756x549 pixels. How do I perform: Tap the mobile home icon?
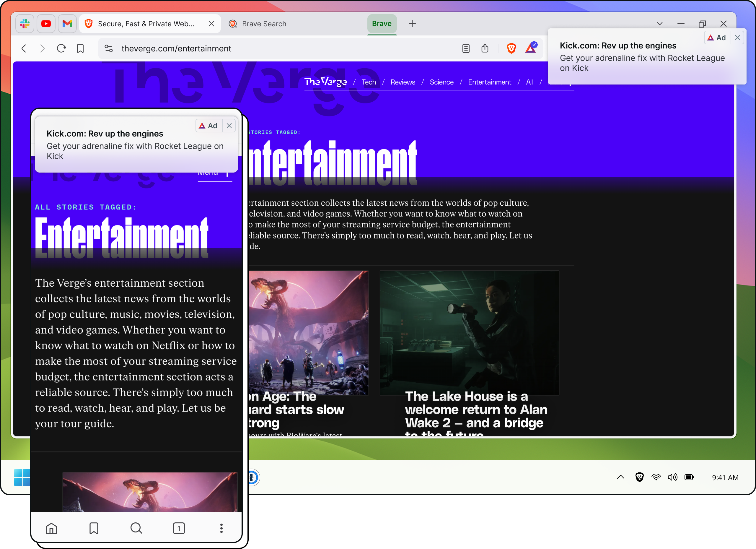coord(51,528)
